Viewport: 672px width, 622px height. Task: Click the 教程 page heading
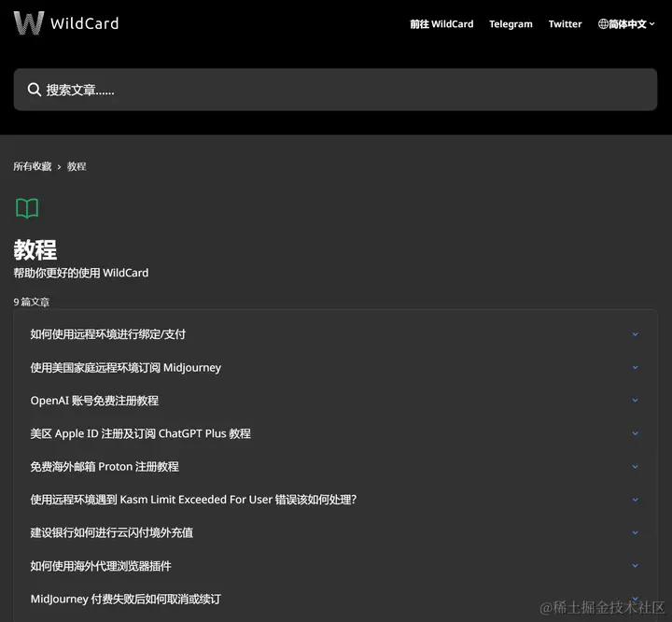pos(35,249)
